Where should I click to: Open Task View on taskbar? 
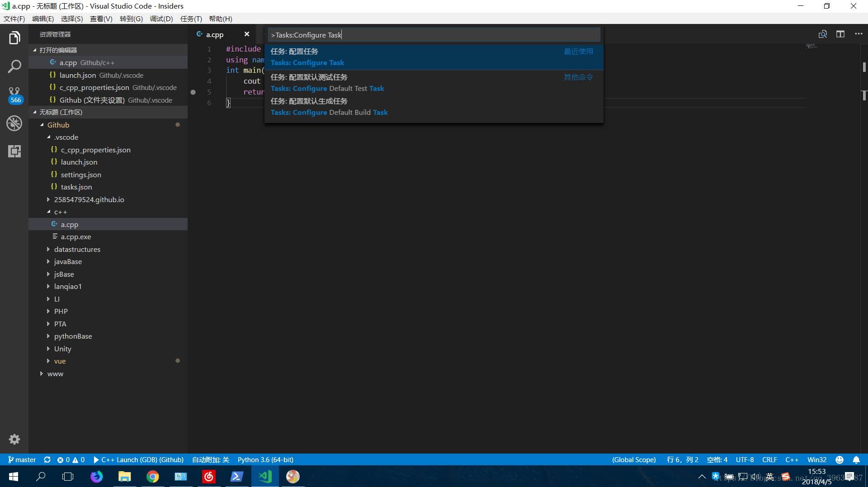click(x=68, y=477)
